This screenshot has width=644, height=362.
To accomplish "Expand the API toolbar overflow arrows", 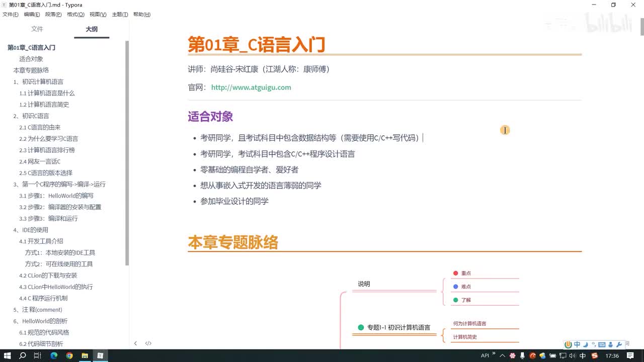I will click(494, 354).
